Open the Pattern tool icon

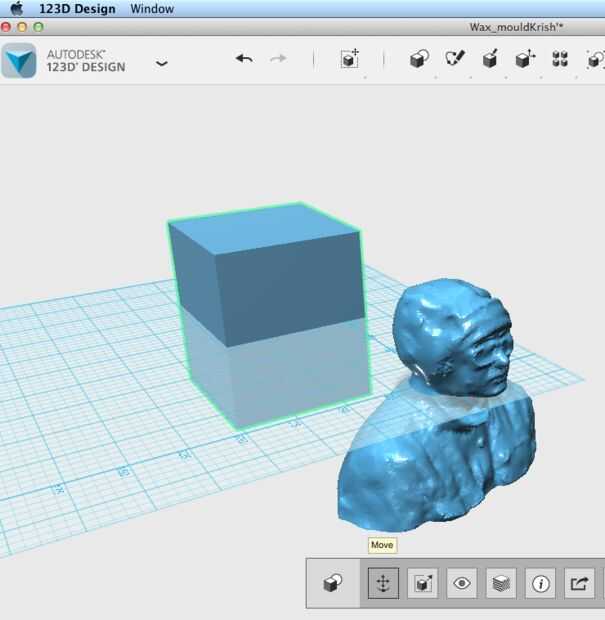560,59
